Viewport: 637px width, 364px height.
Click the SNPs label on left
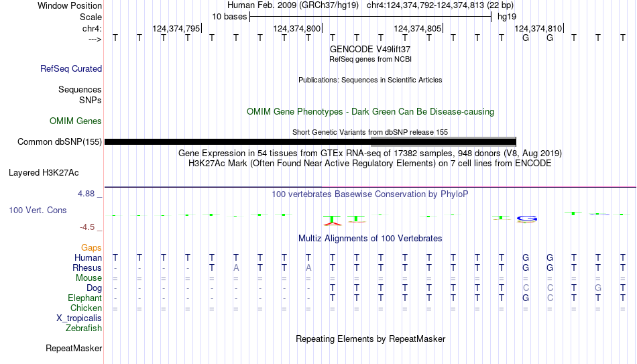click(x=91, y=100)
